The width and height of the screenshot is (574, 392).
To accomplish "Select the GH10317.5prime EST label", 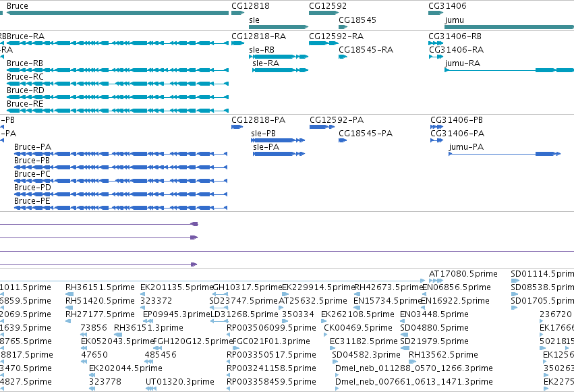I will (248, 287).
